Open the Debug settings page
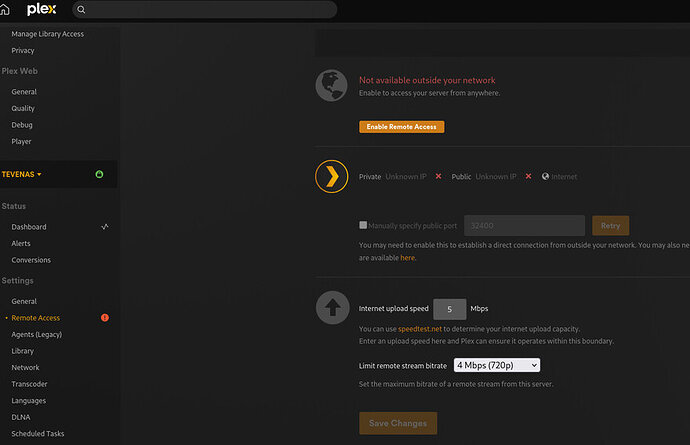This screenshot has width=690, height=445. click(x=22, y=125)
